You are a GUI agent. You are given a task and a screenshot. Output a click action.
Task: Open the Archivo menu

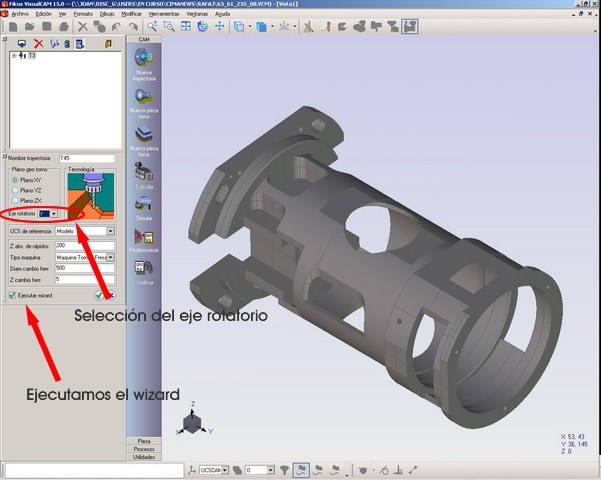pyautogui.click(x=19, y=15)
